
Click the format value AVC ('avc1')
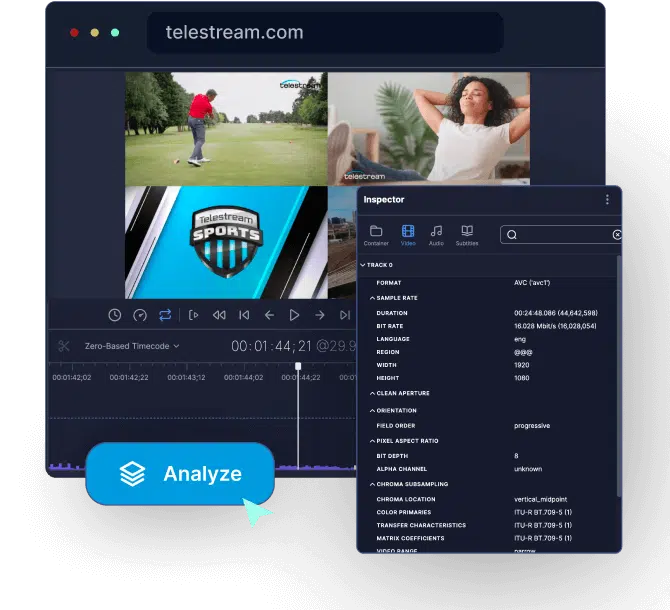[532, 283]
